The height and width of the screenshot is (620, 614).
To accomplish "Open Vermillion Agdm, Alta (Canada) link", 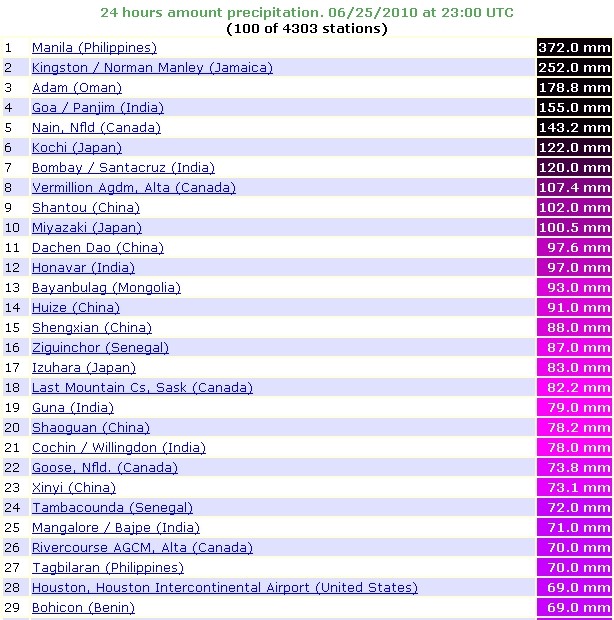I will (x=134, y=188).
